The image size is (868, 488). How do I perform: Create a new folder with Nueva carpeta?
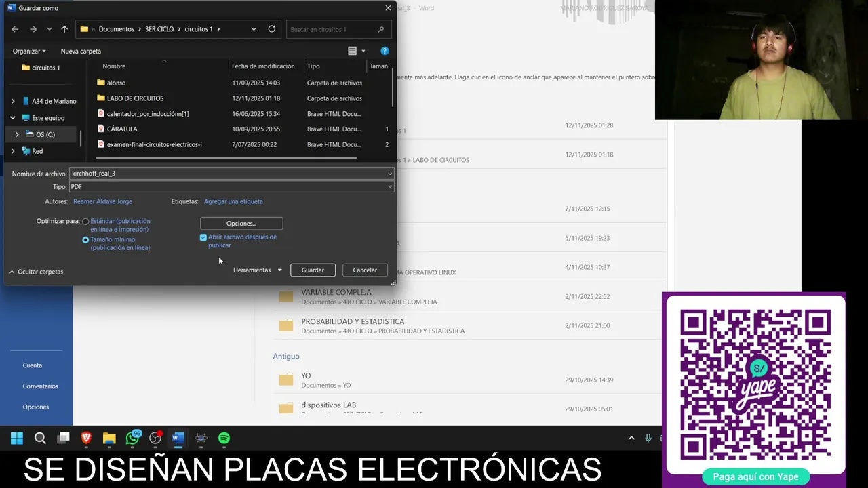click(x=81, y=51)
